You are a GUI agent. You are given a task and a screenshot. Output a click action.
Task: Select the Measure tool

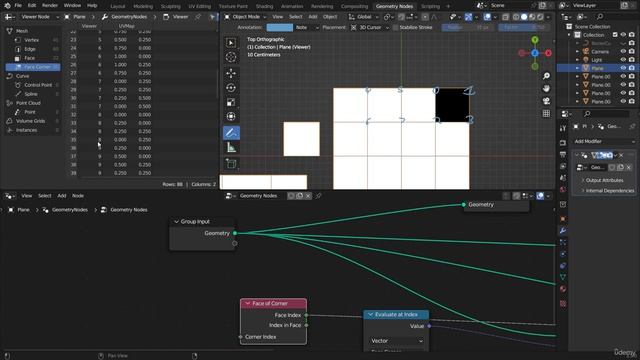(231, 147)
